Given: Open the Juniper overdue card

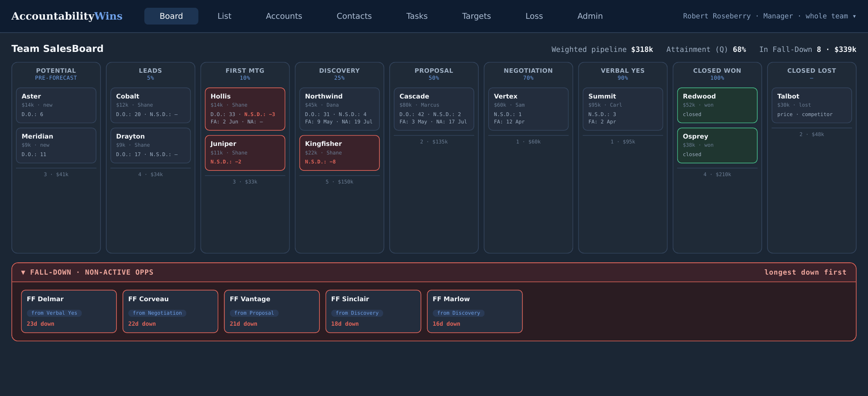Looking at the screenshot, I should click(245, 153).
